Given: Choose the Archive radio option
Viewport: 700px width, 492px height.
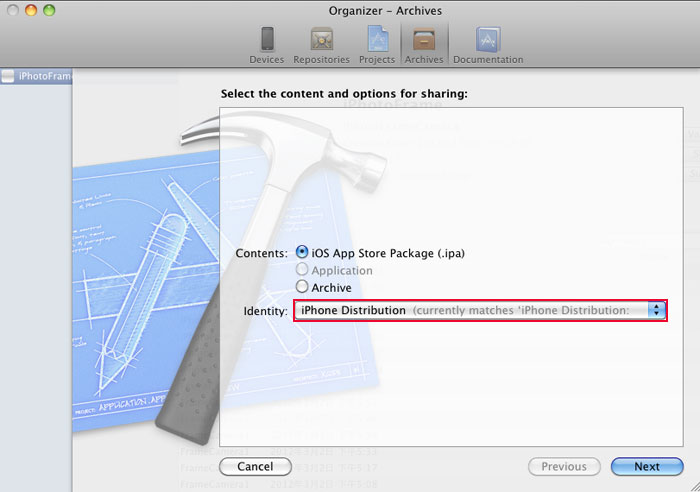Looking at the screenshot, I should pos(302,286).
